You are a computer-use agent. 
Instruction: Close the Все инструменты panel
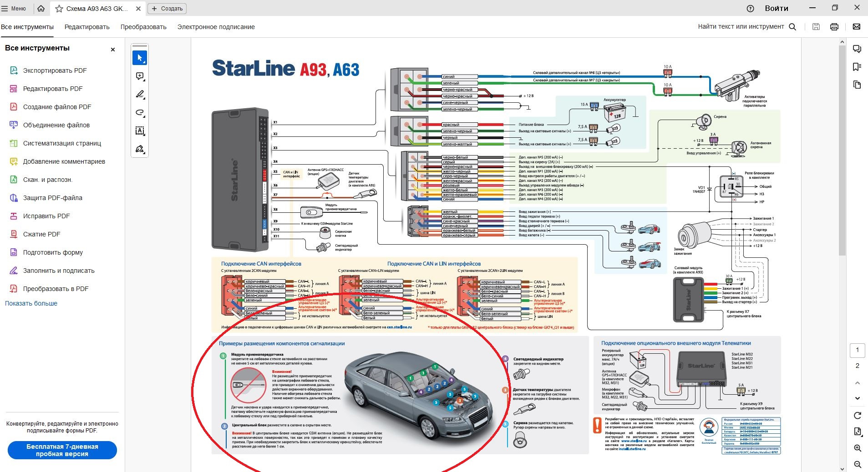point(113,50)
